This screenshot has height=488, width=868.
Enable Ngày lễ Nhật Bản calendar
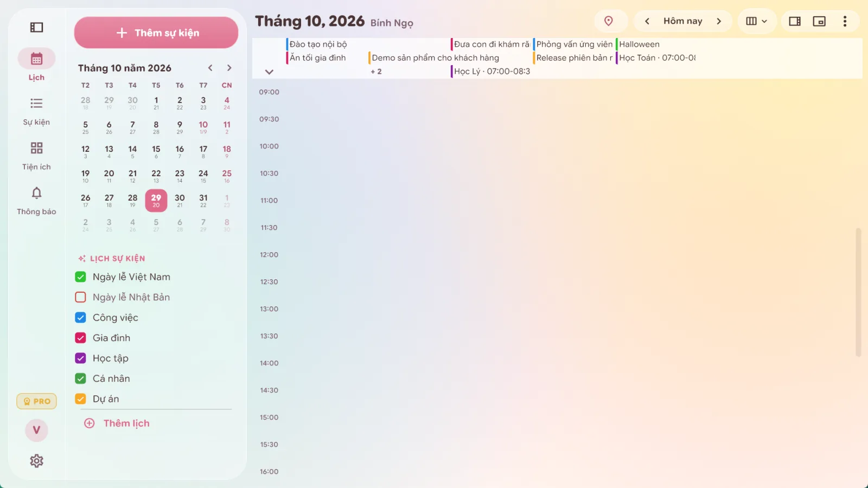click(80, 297)
